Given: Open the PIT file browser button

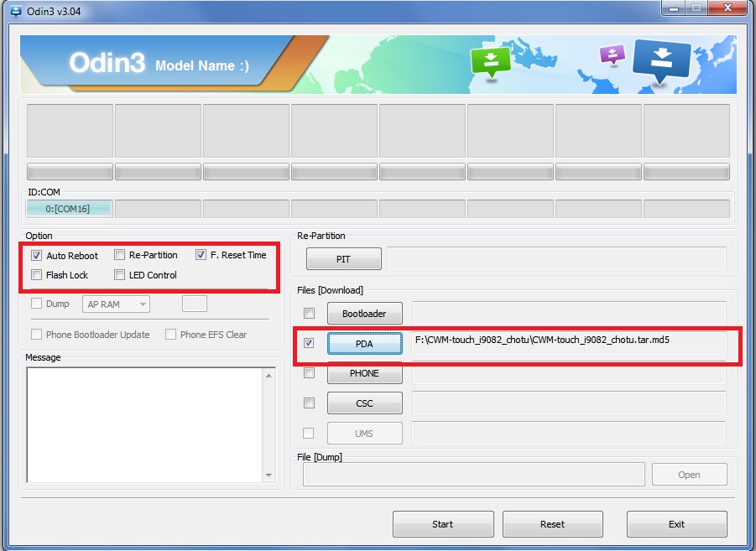Looking at the screenshot, I should point(344,259).
